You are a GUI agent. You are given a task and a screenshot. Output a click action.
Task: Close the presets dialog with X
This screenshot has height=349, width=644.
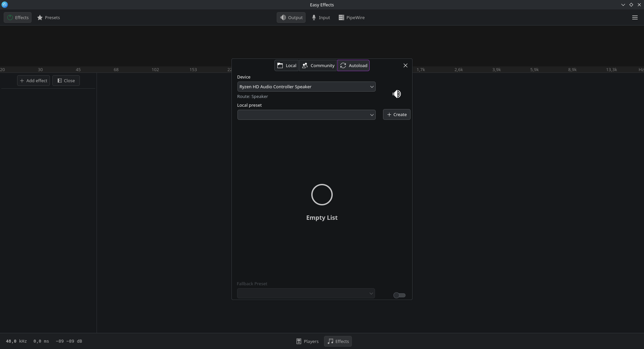405,65
